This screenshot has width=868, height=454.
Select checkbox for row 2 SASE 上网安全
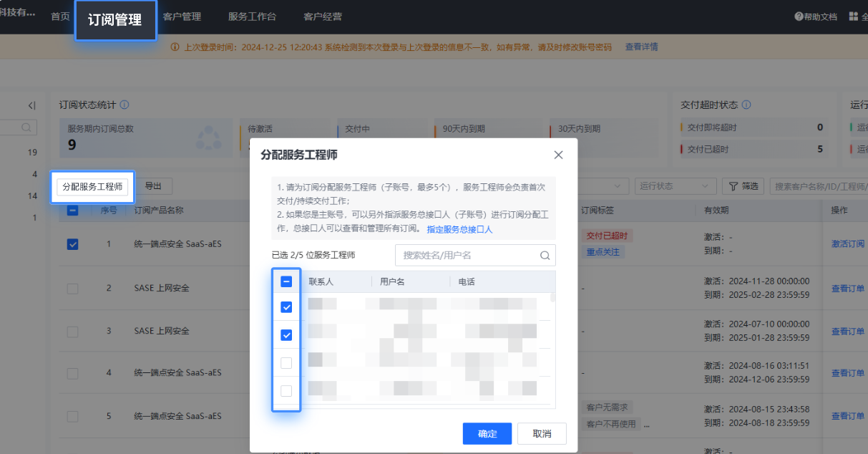pyautogui.click(x=72, y=288)
